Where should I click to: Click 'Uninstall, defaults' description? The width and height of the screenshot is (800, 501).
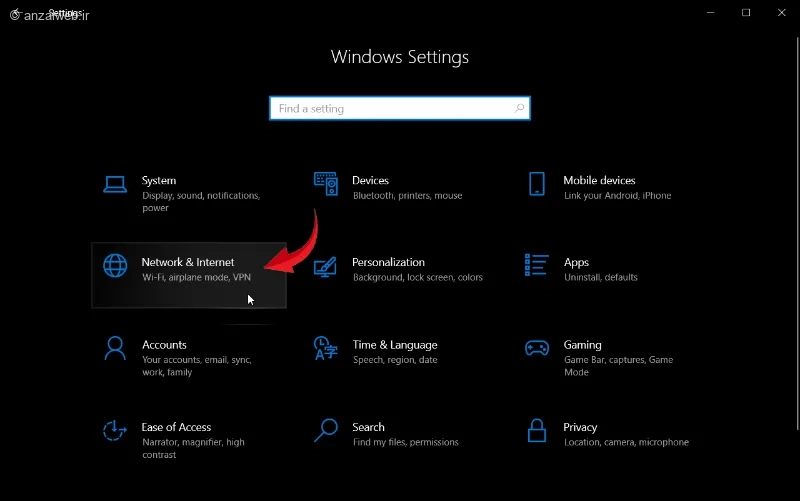point(601,278)
